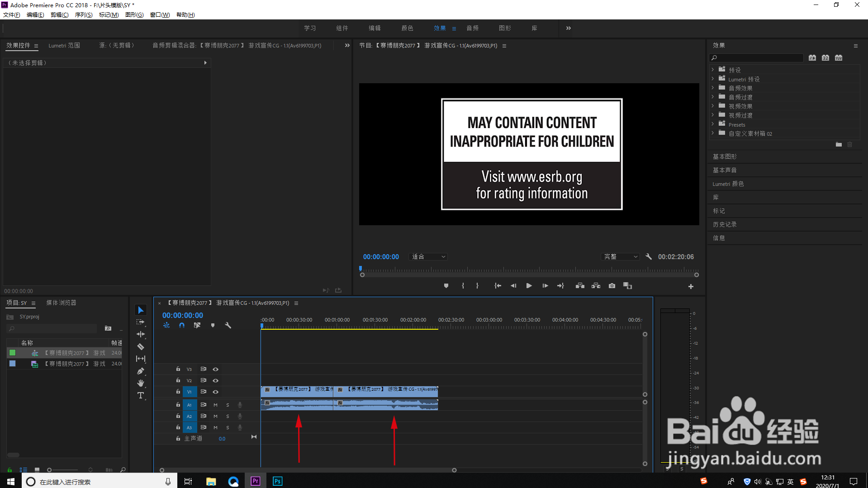Image resolution: width=868 pixels, height=488 pixels.
Task: Toggle timeline snap magnet icon
Action: (x=182, y=325)
